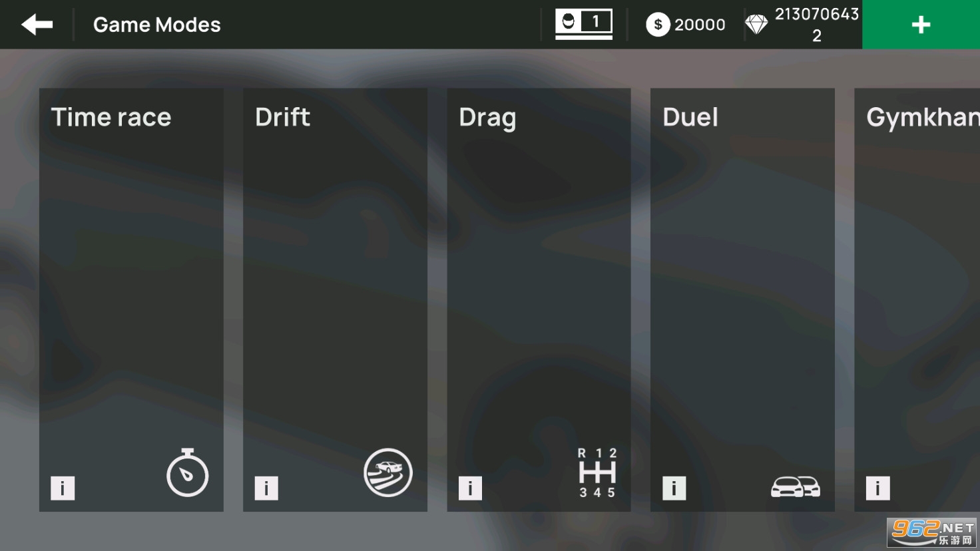The width and height of the screenshot is (980, 551).
Task: Show info for Drag mode
Action: point(470,488)
